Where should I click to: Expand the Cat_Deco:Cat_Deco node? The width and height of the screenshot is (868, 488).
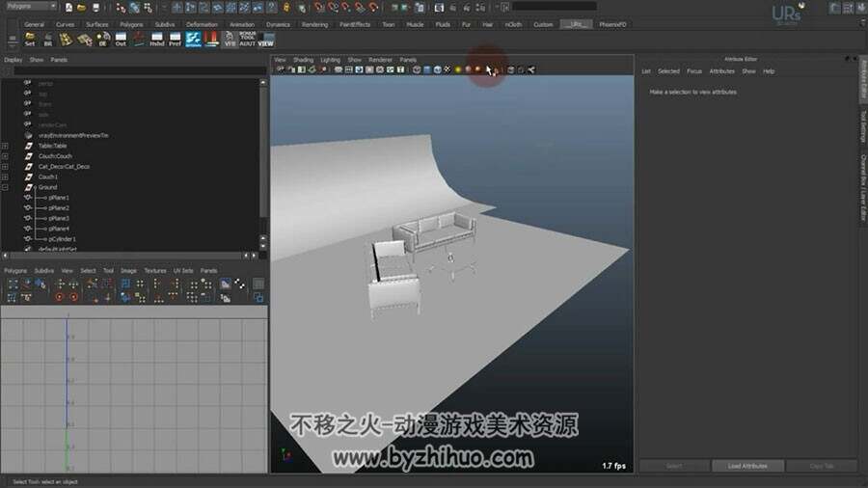pos(5,167)
